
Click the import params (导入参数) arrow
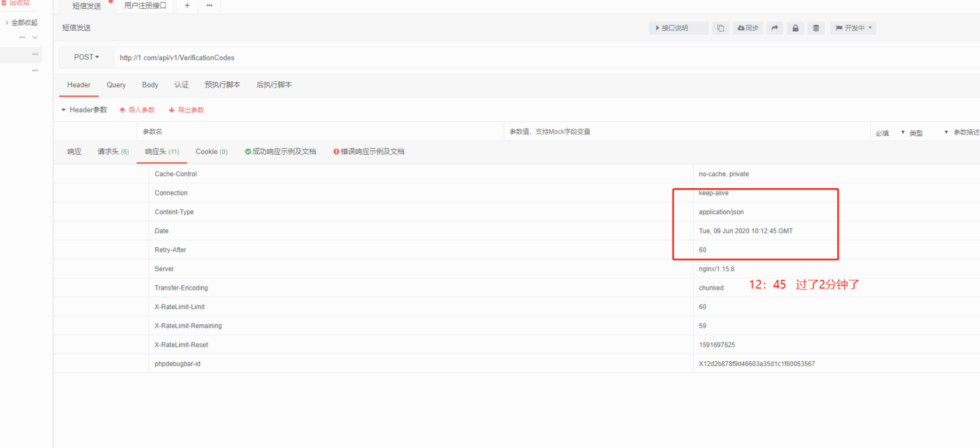pos(137,110)
